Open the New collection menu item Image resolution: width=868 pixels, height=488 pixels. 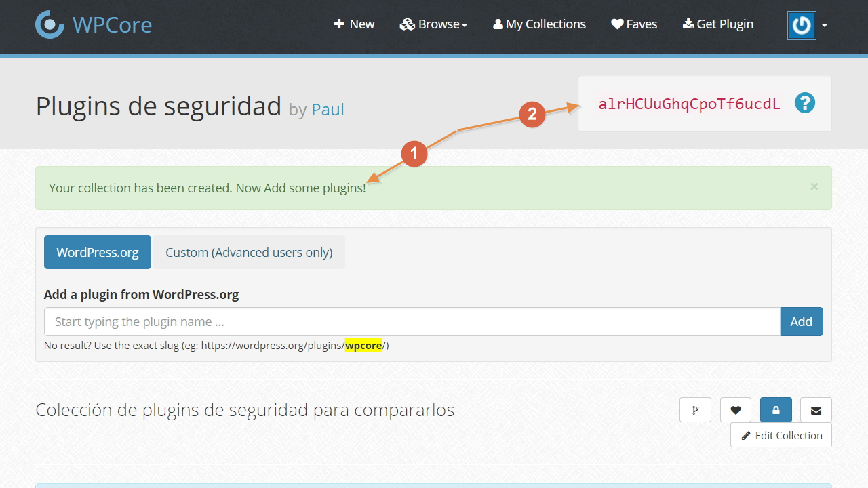click(x=354, y=24)
